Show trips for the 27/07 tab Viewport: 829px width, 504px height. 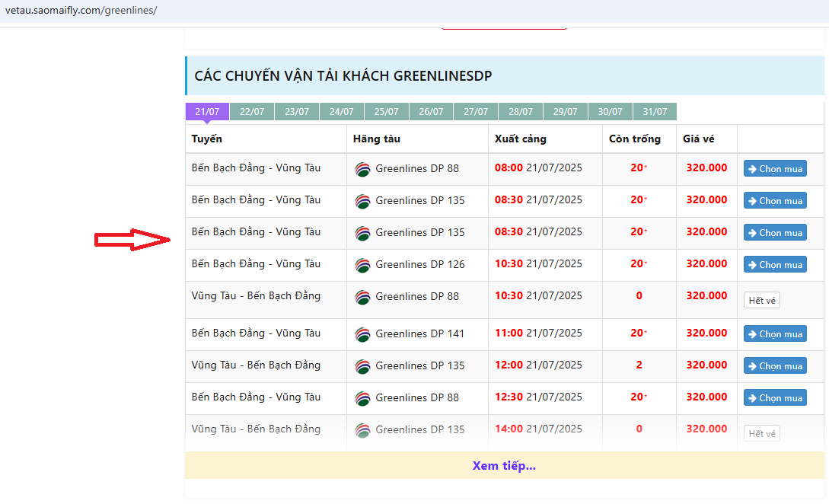coord(476,112)
